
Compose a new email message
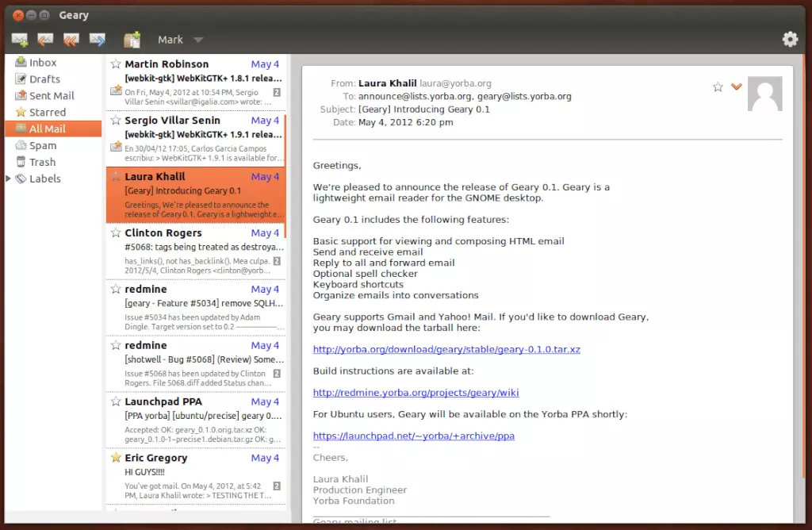pos(19,39)
